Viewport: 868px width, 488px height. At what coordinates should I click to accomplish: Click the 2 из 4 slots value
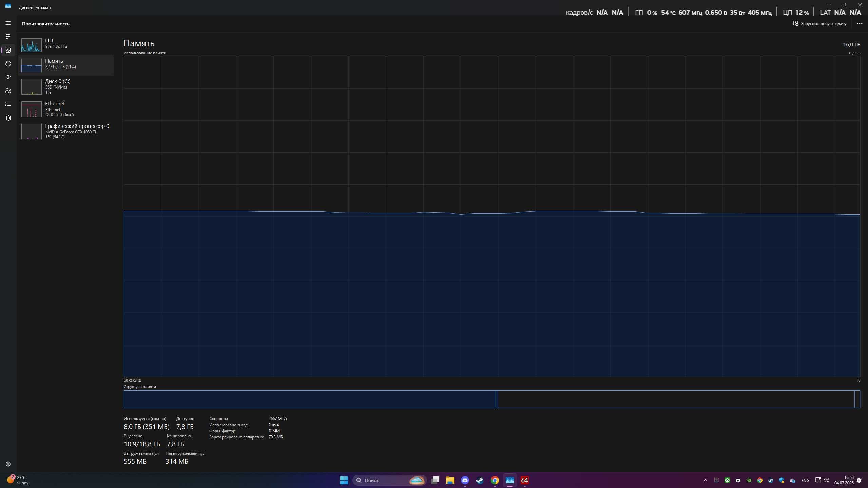point(273,425)
